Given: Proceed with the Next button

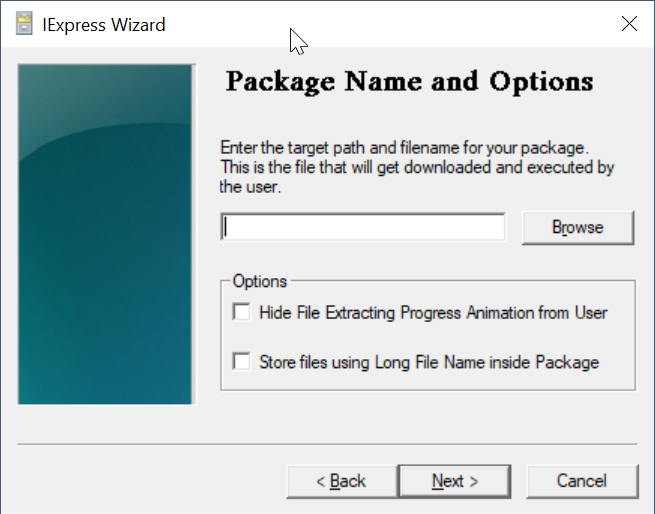Looking at the screenshot, I should point(455,481).
